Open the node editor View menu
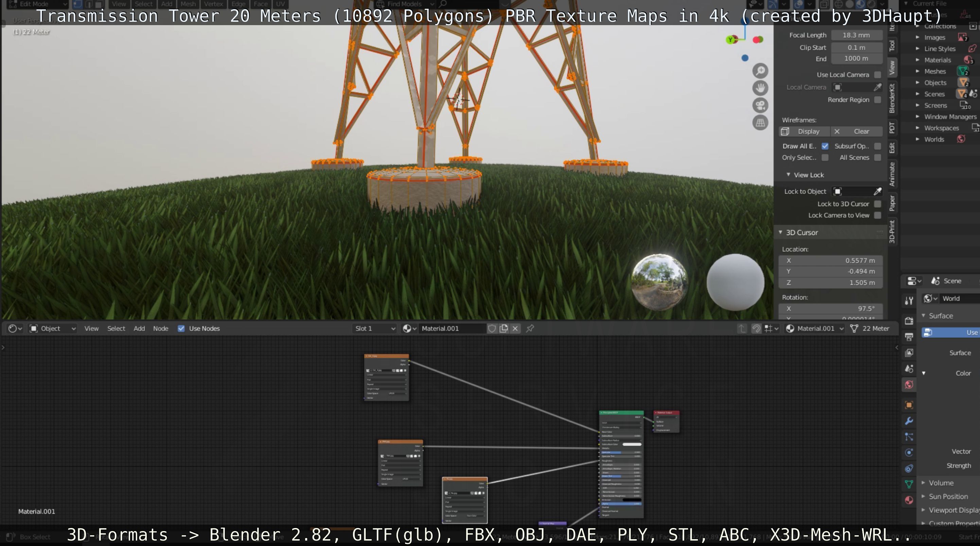The image size is (980, 546). click(91, 328)
